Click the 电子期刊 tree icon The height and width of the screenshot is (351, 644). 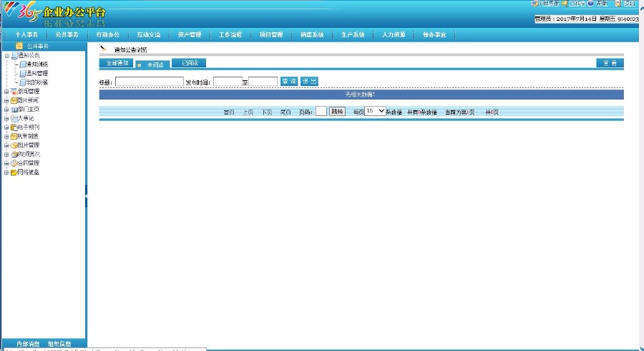click(14, 128)
